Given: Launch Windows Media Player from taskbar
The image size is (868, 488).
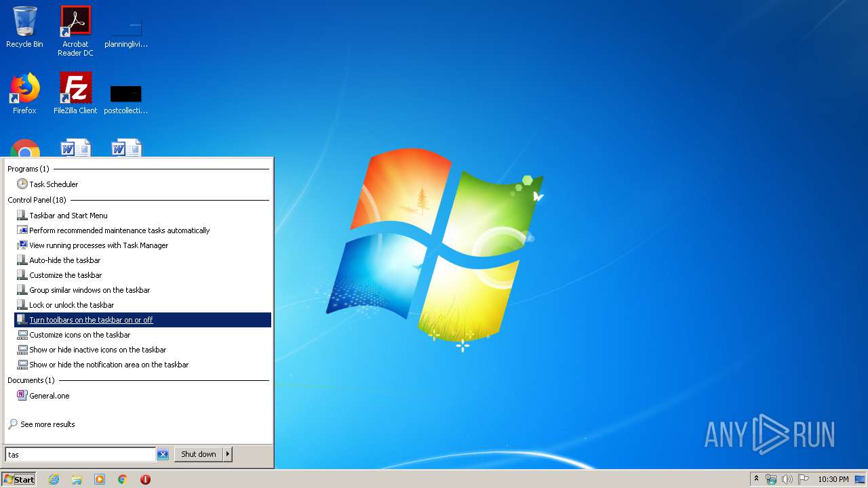Looking at the screenshot, I should coord(100,479).
